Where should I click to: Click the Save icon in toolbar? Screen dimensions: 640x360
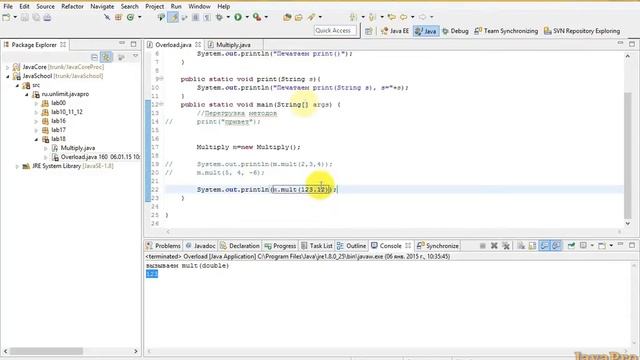point(25,17)
